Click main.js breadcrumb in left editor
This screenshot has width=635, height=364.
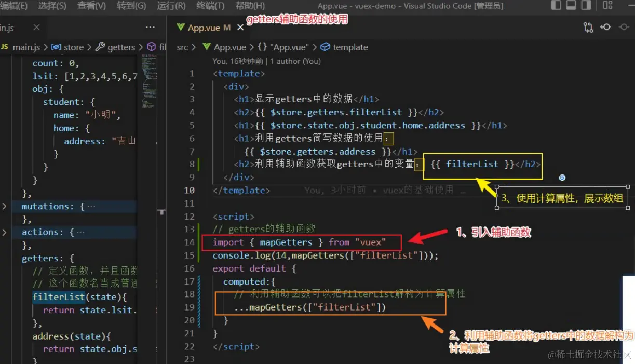[26, 47]
